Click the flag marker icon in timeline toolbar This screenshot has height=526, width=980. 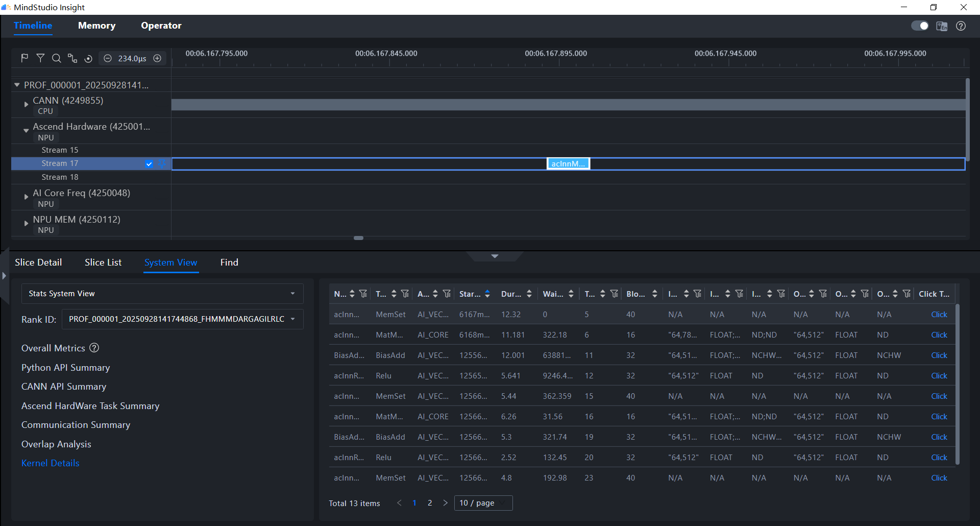[x=24, y=58]
